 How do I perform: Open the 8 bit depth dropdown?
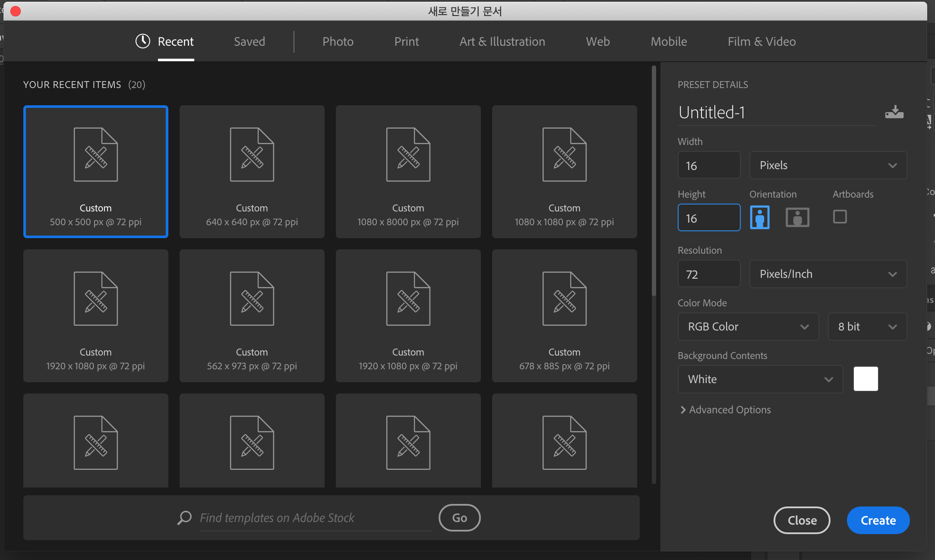pos(867,327)
